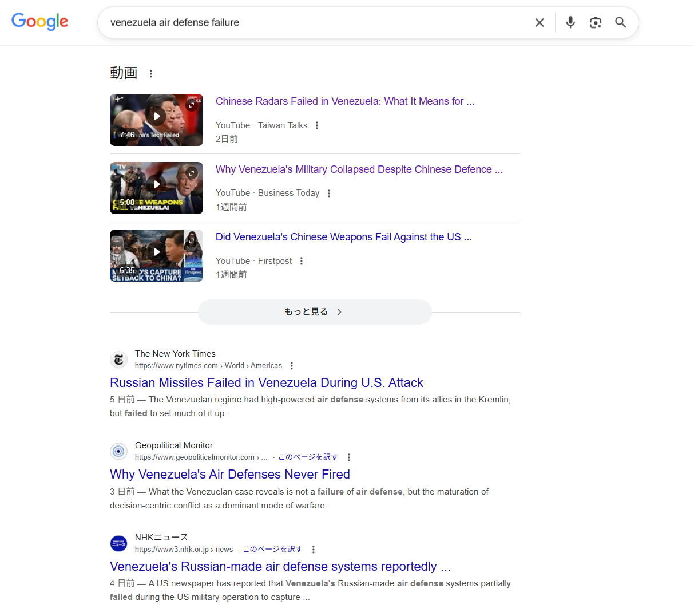Image resolution: width=694 pixels, height=616 pixels.
Task: Play the Firstpost 6:35 video thumbnail
Action: (156, 255)
